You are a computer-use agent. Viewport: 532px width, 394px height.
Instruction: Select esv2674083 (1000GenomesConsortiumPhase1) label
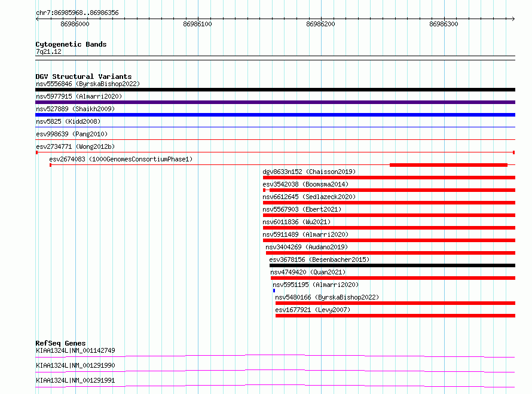tap(121, 159)
